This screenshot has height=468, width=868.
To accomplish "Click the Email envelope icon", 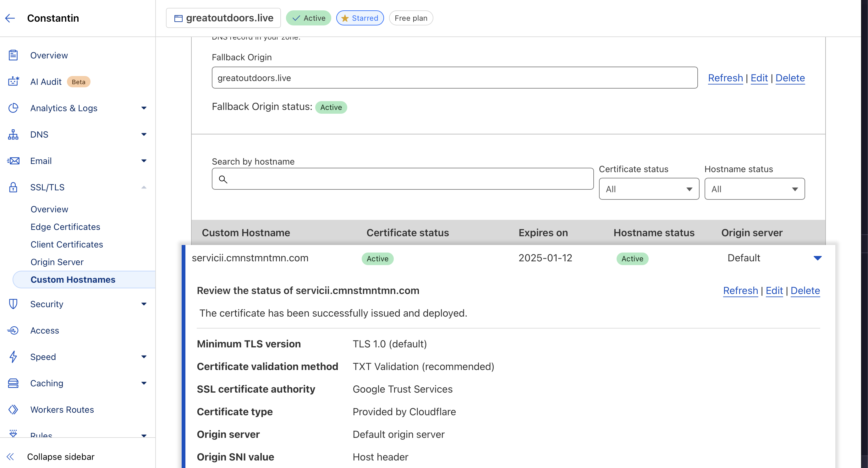I will coord(13,161).
